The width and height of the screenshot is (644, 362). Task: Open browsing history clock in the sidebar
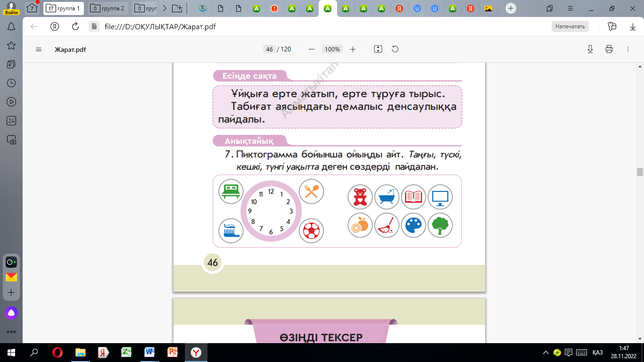[11, 83]
